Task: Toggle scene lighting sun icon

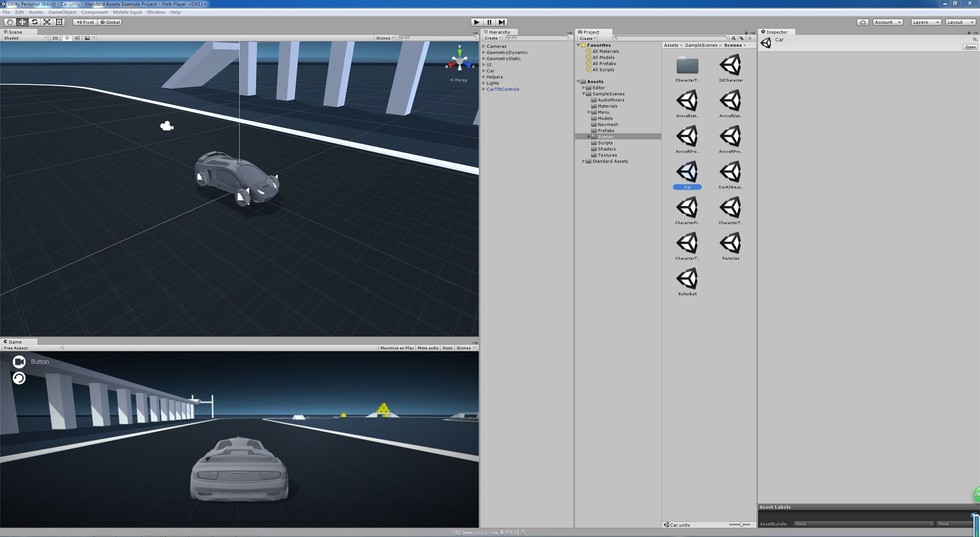Action: pos(67,38)
